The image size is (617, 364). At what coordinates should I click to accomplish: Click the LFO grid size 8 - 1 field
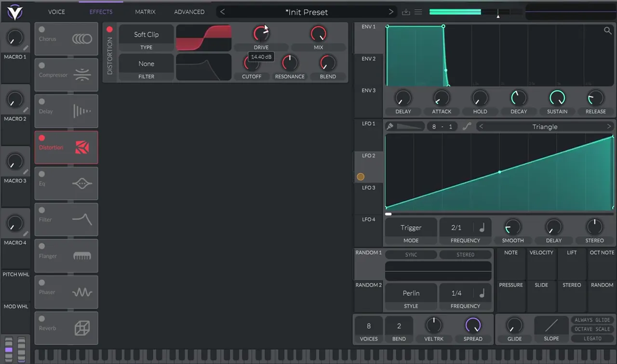[442, 127]
